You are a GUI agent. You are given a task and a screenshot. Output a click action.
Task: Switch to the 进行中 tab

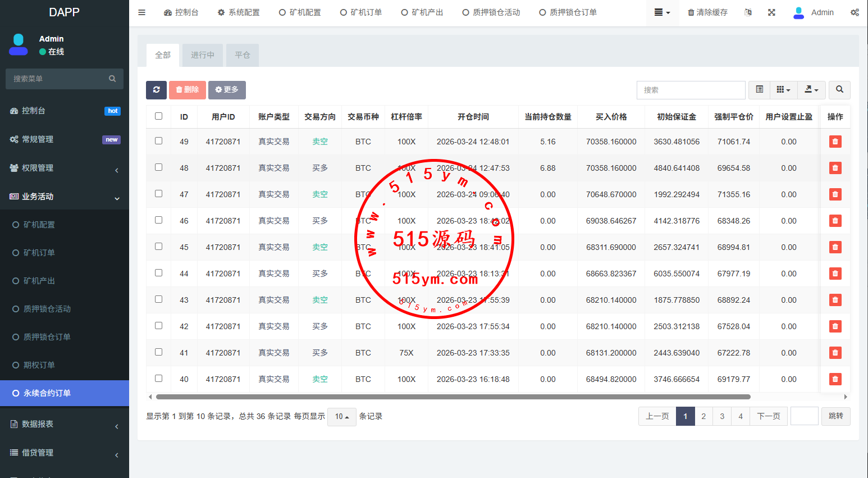(x=202, y=55)
